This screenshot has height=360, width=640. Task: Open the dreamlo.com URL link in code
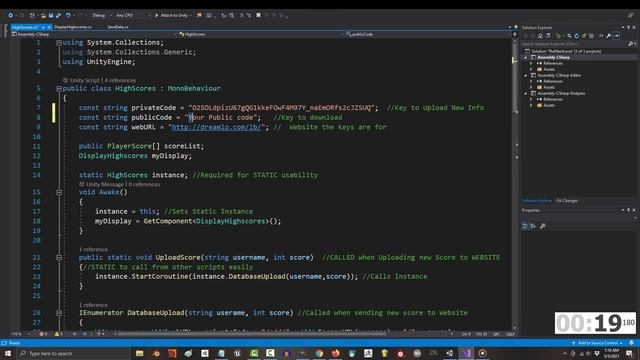(x=216, y=127)
